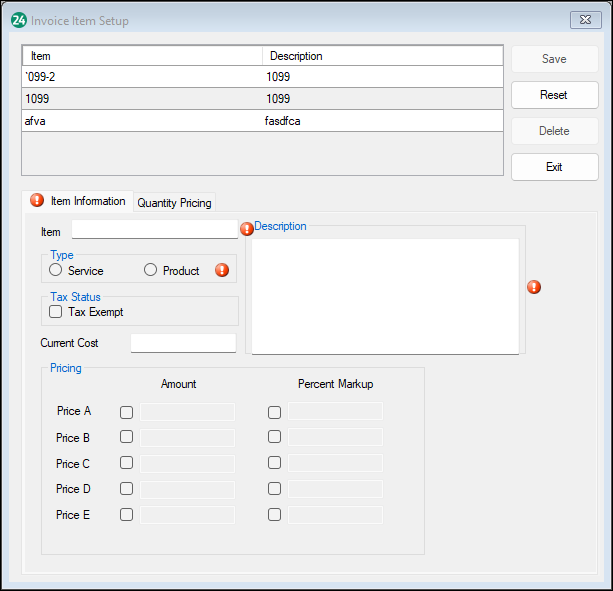Open the Item Information tab
613x591 pixels.
(87, 201)
